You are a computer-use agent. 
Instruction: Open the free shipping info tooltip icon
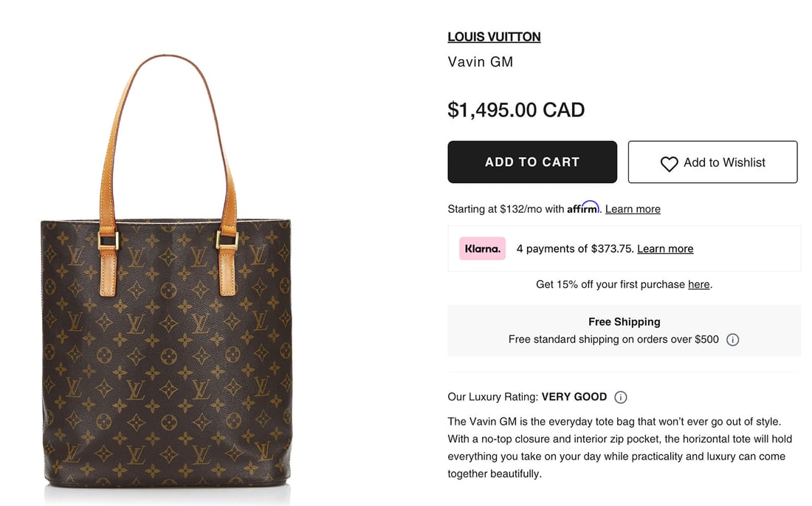(732, 339)
